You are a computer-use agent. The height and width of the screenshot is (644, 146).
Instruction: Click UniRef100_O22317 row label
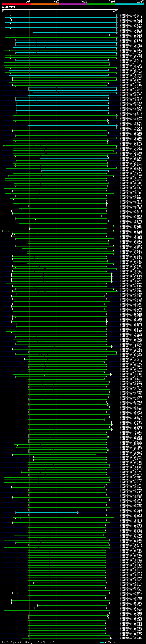[x=131, y=115]
